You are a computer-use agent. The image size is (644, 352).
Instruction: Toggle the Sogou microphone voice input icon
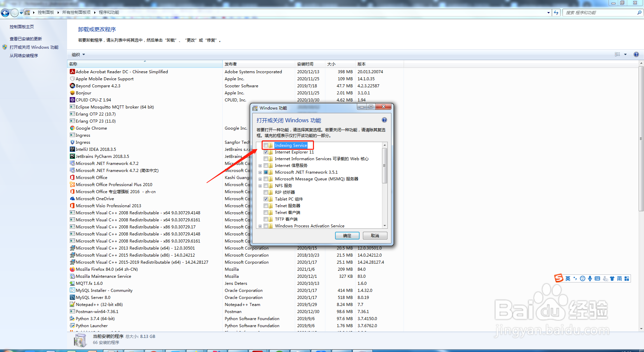point(590,278)
